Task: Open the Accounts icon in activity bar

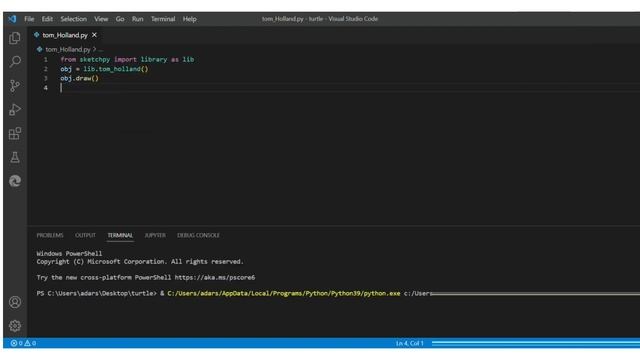Action: coord(15,302)
